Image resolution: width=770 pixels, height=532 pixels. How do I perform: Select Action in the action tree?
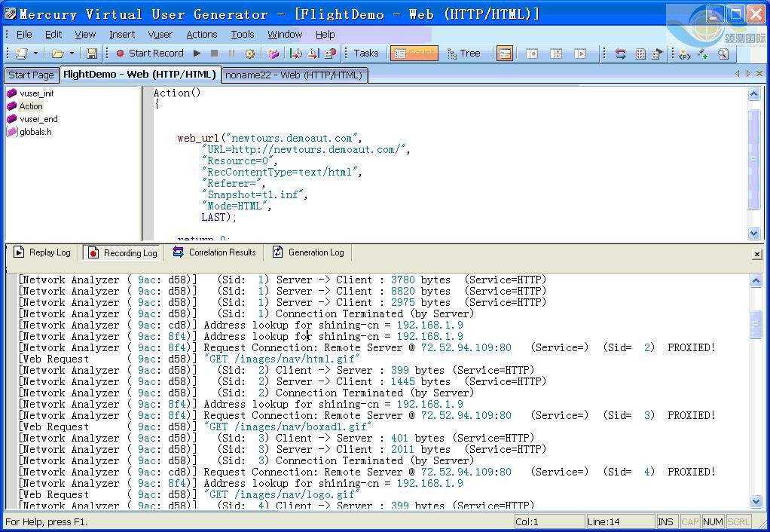25,106
